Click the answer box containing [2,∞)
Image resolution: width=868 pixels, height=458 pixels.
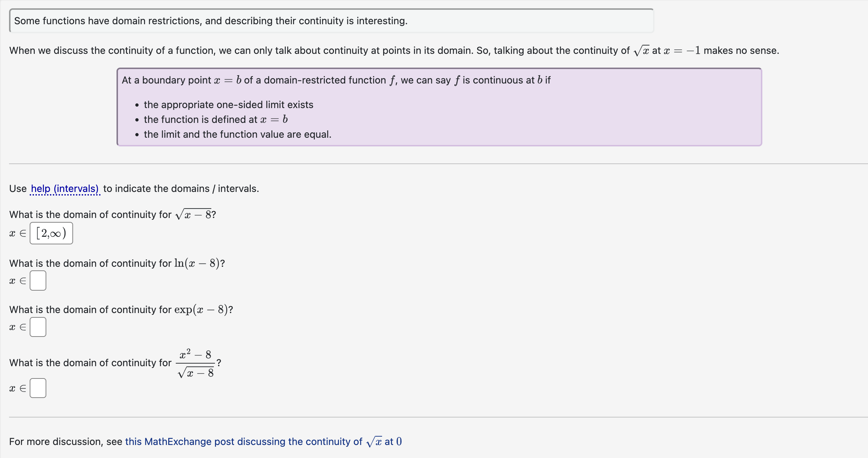(51, 233)
